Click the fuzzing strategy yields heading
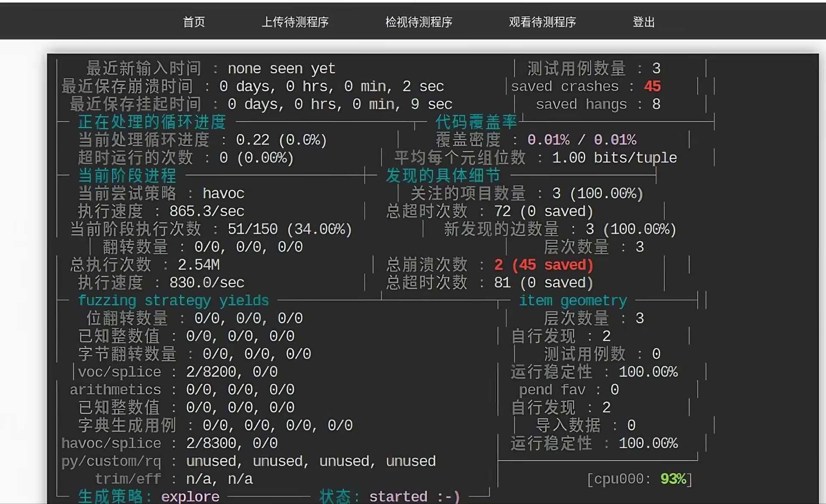 pos(173,300)
